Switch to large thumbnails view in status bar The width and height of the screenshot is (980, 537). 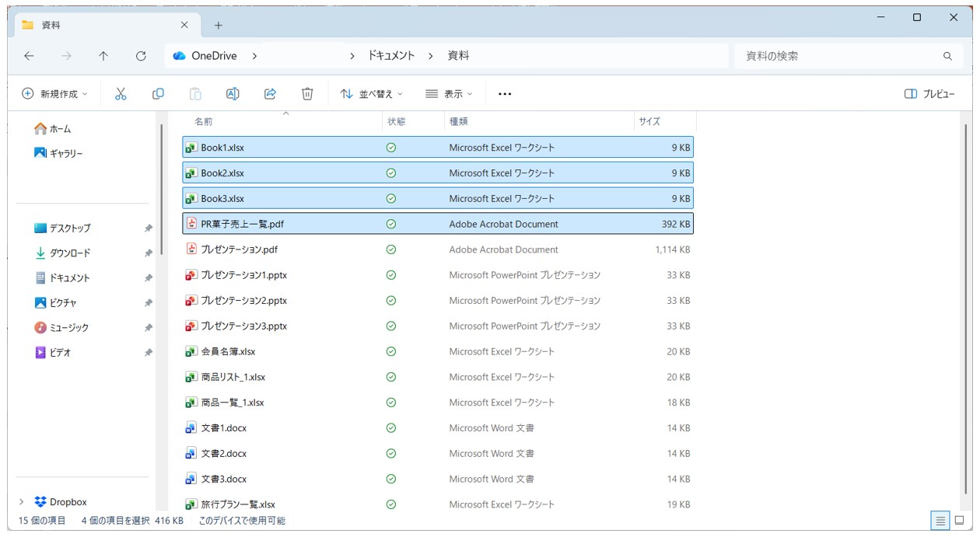point(960,521)
